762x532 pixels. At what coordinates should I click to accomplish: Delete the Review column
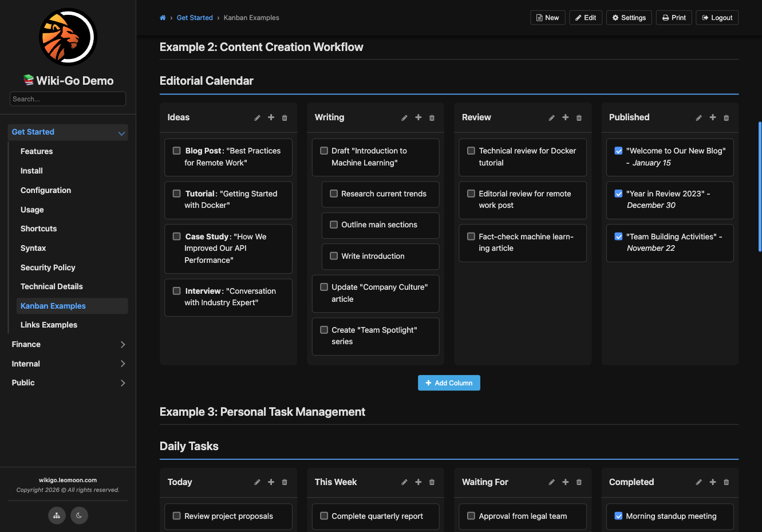(579, 118)
